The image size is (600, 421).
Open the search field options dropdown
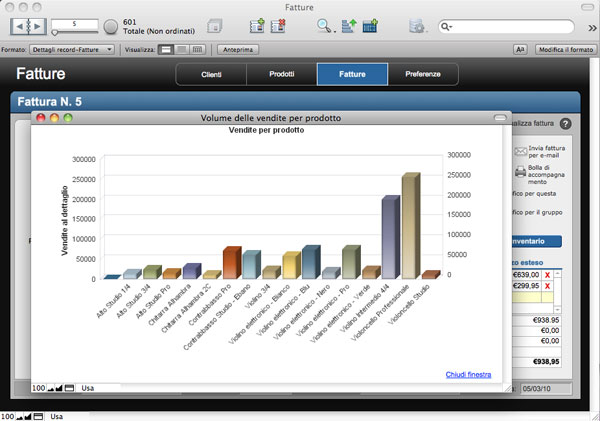pyautogui.click(x=447, y=26)
